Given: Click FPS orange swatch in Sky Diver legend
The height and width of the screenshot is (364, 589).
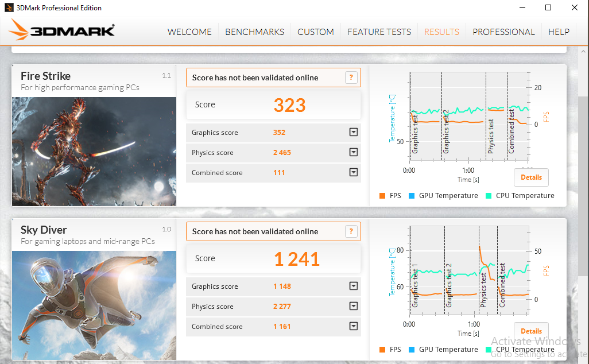Looking at the screenshot, I should (x=382, y=350).
